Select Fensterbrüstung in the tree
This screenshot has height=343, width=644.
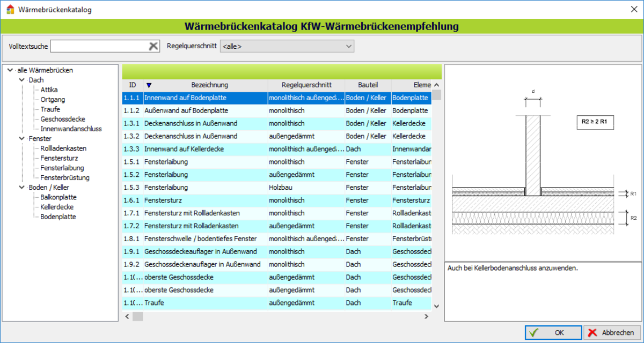65,177
